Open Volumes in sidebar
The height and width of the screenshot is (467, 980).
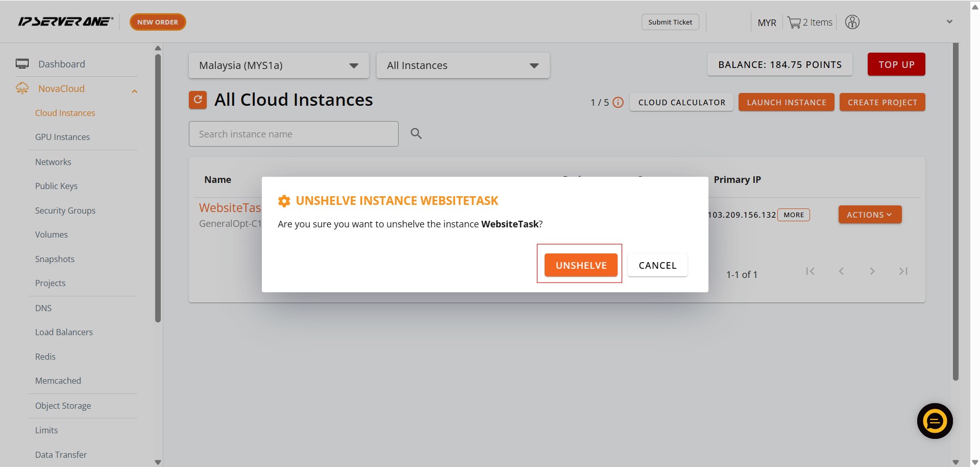click(51, 235)
